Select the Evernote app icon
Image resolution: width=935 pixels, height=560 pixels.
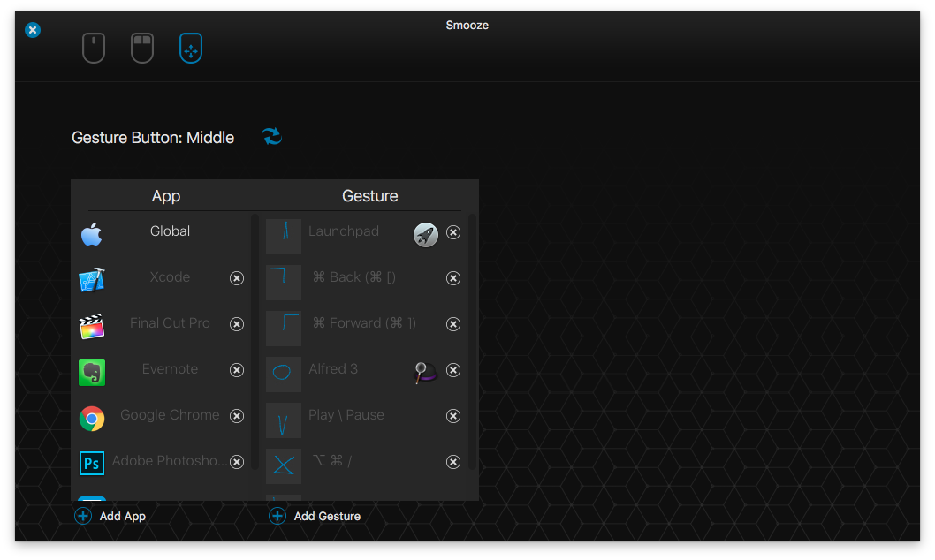click(92, 373)
